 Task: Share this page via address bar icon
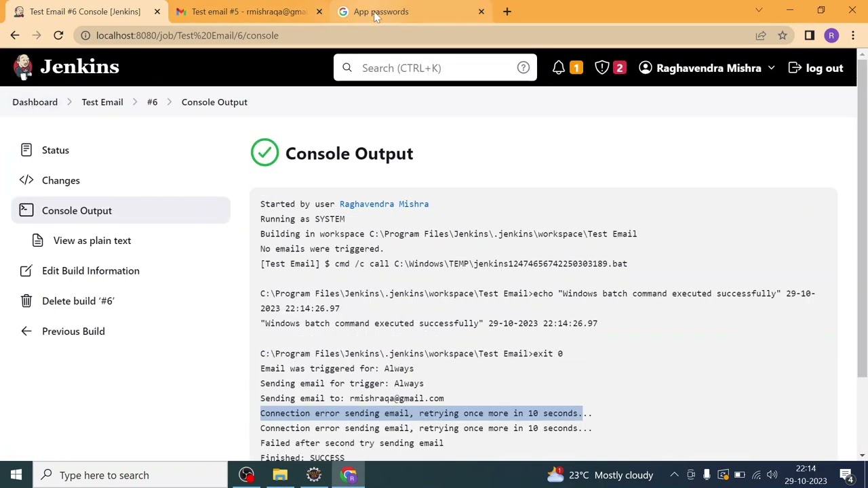tap(761, 35)
